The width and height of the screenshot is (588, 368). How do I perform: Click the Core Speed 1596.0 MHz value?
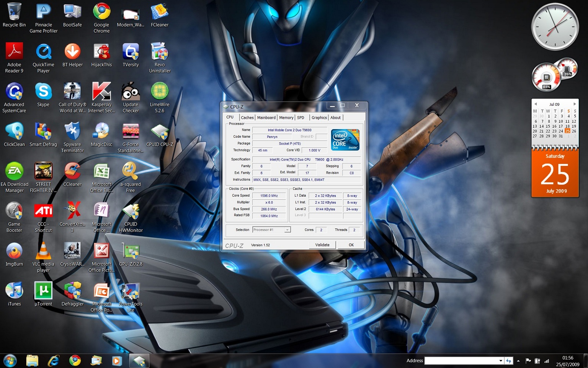(x=269, y=195)
